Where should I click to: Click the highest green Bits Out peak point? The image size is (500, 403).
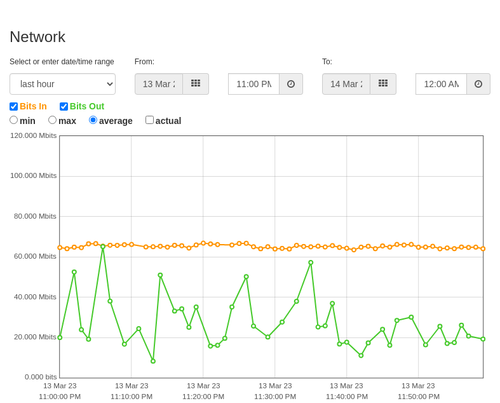pos(103,247)
